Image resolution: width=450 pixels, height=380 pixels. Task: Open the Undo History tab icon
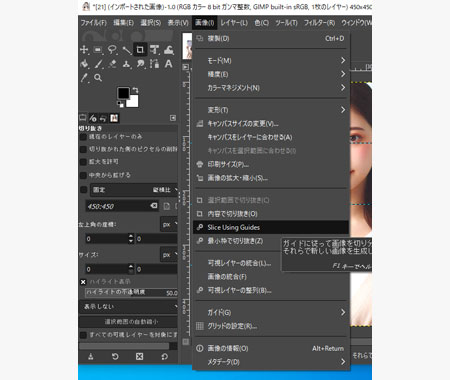[103, 118]
